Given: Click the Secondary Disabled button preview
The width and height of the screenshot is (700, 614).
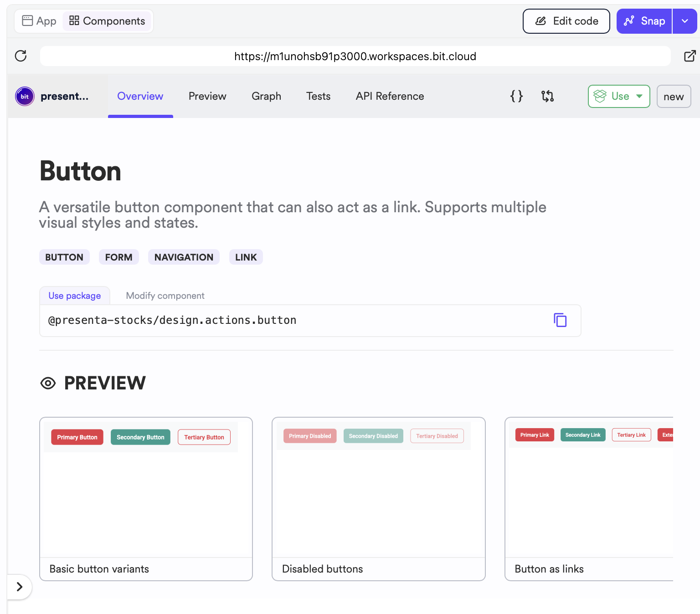Looking at the screenshot, I should point(373,436).
